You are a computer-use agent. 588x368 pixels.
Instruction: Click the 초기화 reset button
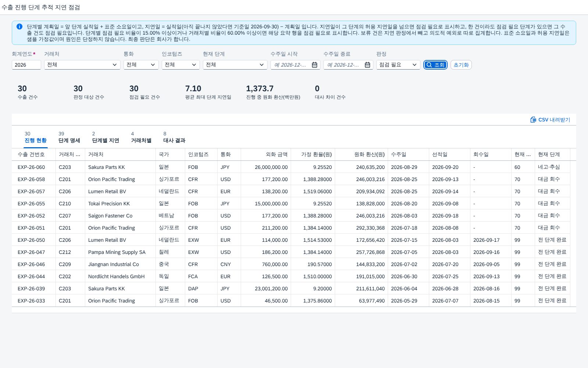pyautogui.click(x=461, y=65)
